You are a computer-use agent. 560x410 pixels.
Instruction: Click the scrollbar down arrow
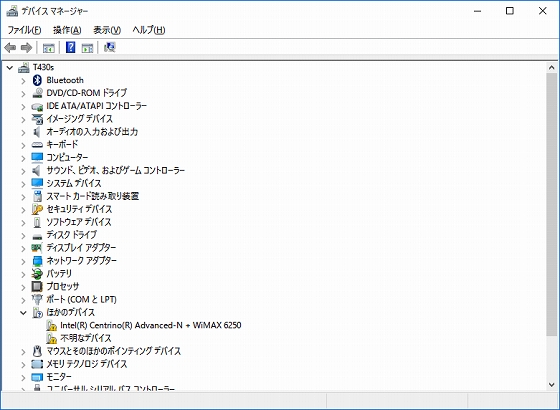[551, 385]
